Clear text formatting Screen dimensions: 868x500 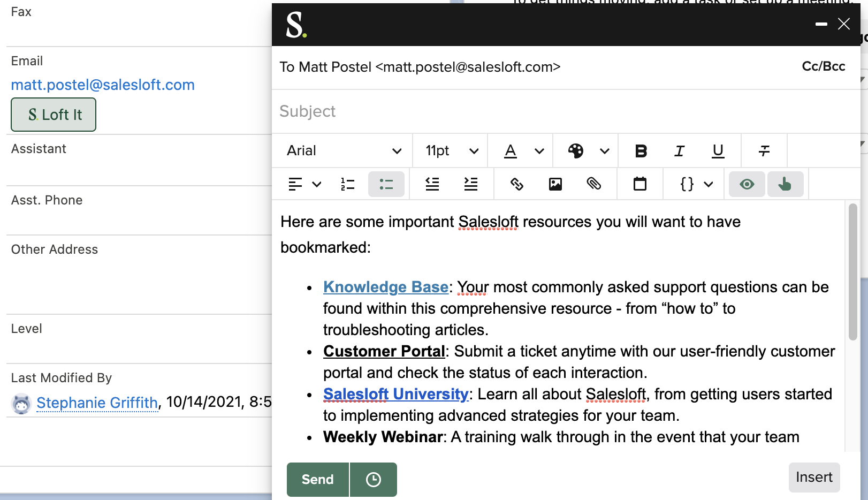(x=764, y=151)
